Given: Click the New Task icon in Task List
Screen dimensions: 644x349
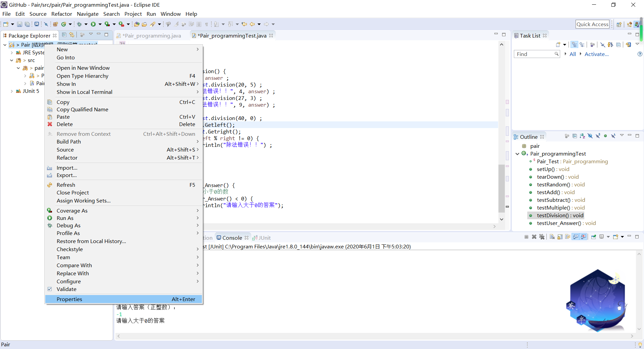Looking at the screenshot, I should (558, 45).
